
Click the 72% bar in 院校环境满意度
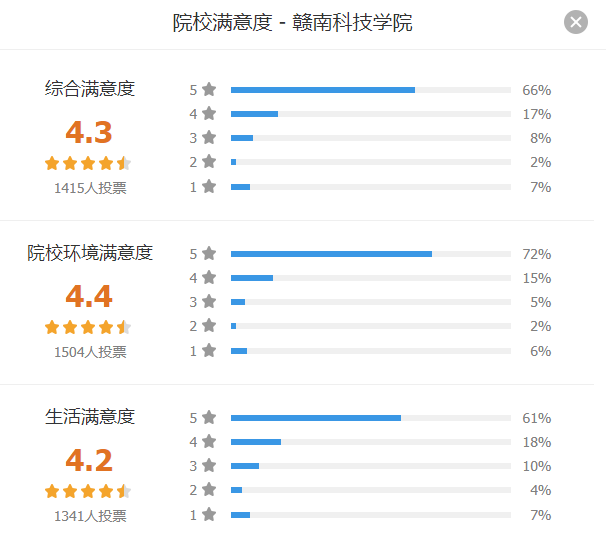click(x=371, y=254)
